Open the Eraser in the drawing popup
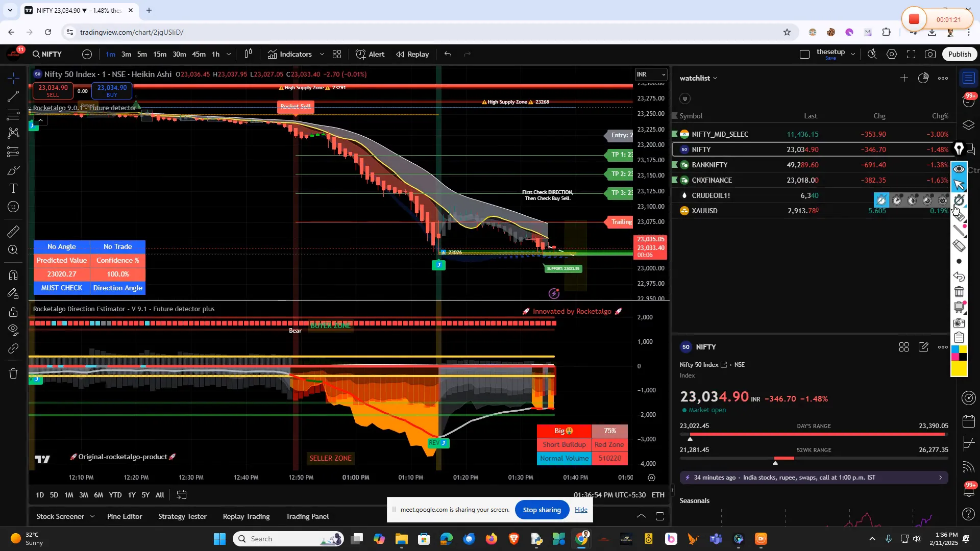980x551 pixels. 958,245
